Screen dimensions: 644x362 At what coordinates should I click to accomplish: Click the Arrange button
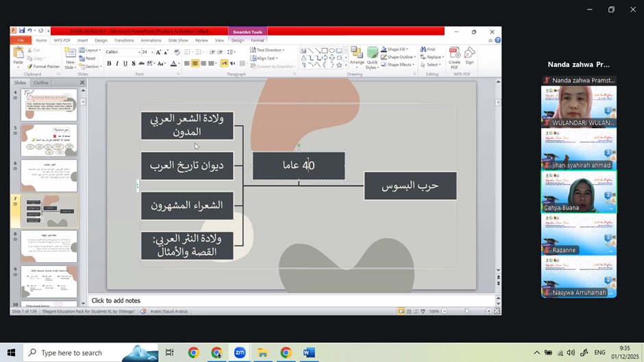(x=357, y=57)
